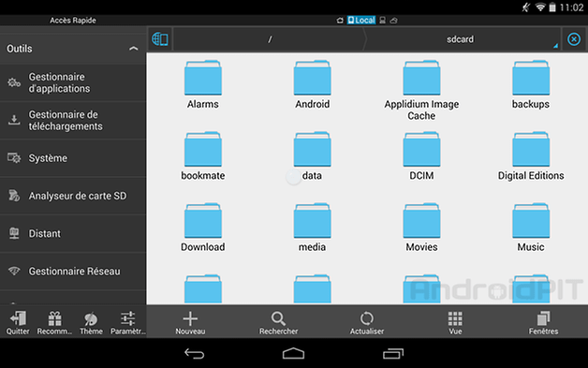Tap the battery status icon
The image size is (588, 368).
[x=552, y=7]
